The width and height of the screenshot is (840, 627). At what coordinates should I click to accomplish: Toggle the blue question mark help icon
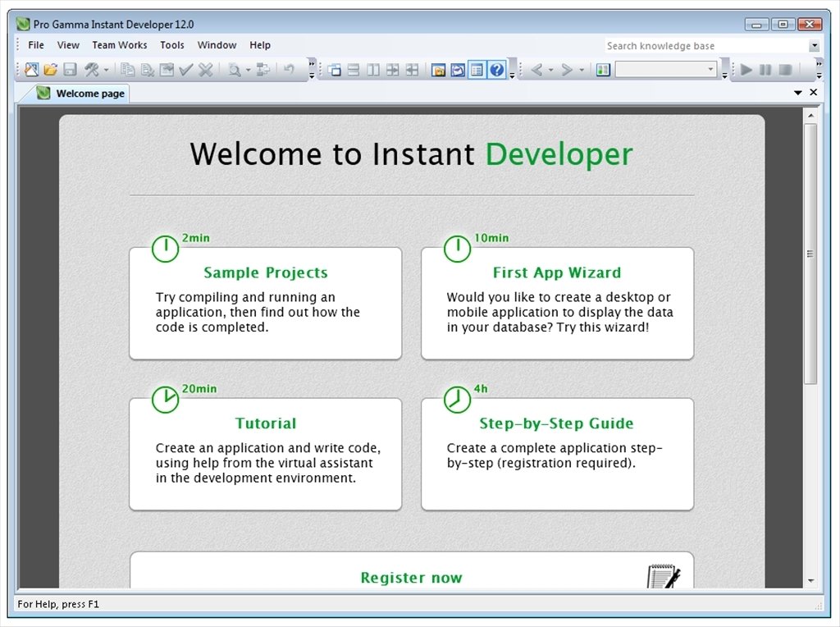497,71
